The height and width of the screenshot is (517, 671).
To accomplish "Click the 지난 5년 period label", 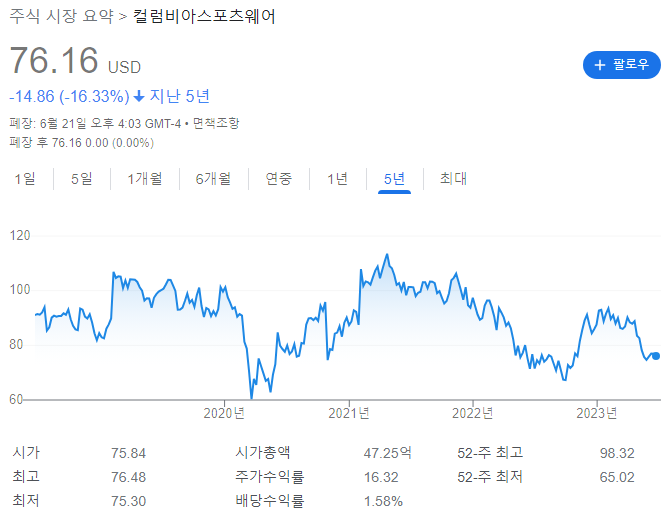I will (x=179, y=96).
